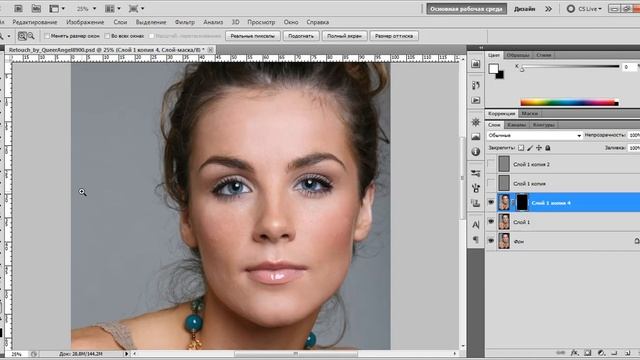This screenshot has height=360, width=640.
Task: Click the status bar arrow for document info
Action: point(127,354)
